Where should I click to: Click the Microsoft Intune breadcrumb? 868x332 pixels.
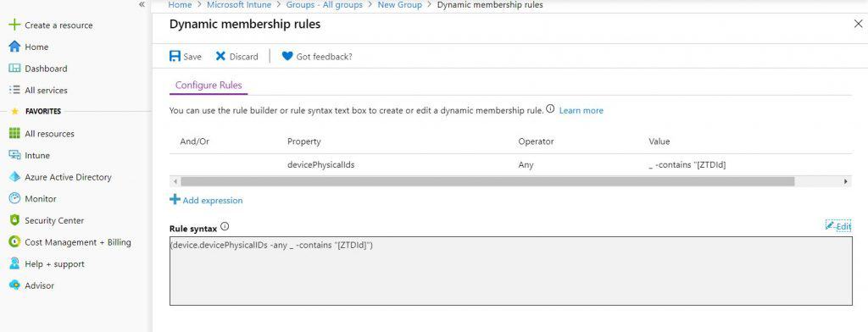tap(239, 5)
